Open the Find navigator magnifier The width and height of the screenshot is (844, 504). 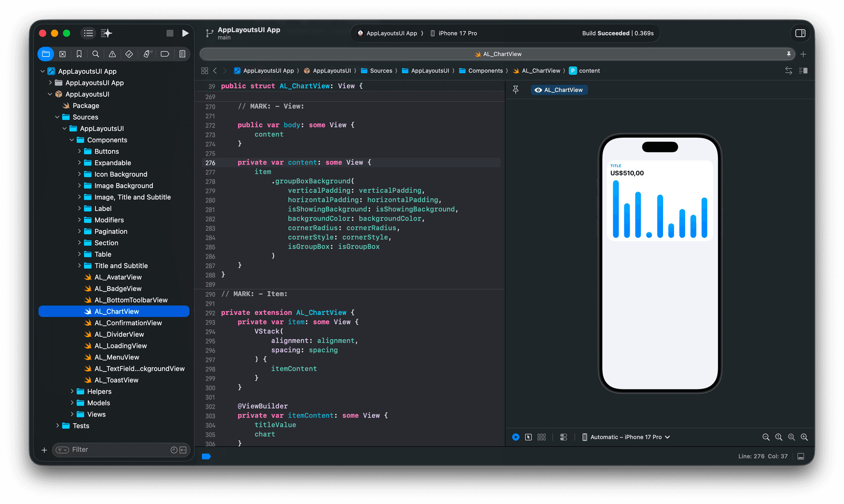tap(96, 54)
